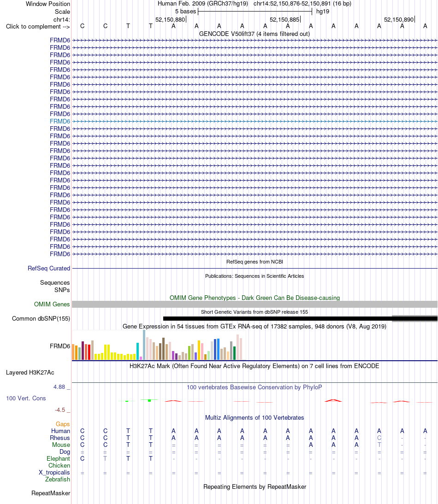Click the 4.88 upper conservation scale value
This screenshot has width=438, height=504.
(x=59, y=387)
